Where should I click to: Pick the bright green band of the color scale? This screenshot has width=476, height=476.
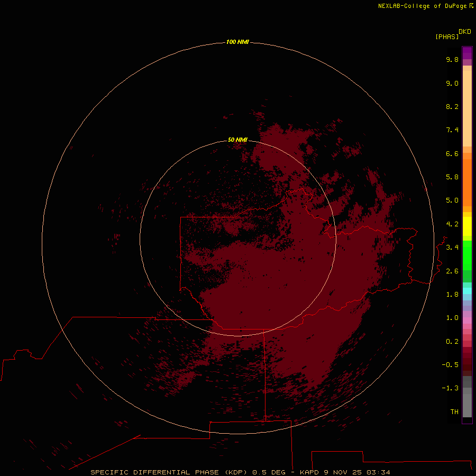467,255
